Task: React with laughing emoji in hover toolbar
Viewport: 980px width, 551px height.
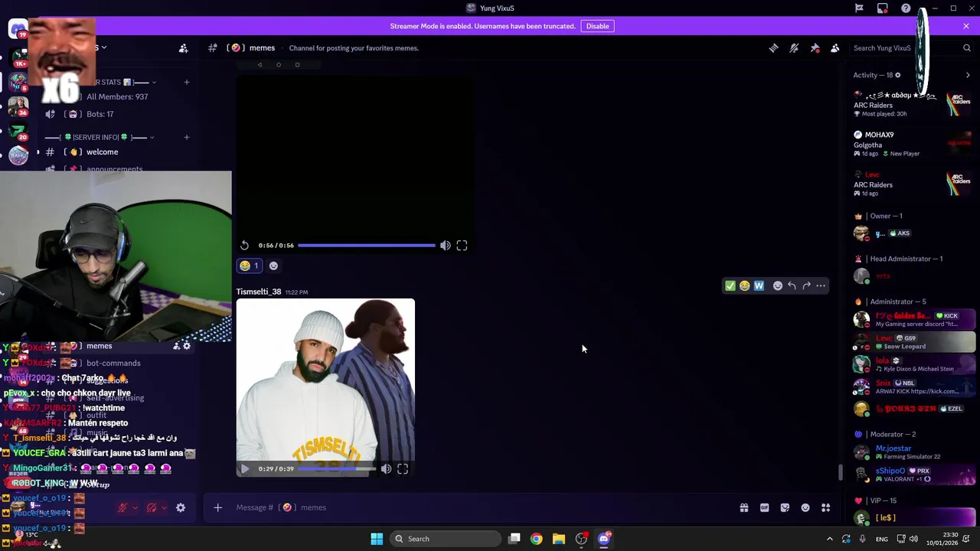Action: tap(744, 285)
